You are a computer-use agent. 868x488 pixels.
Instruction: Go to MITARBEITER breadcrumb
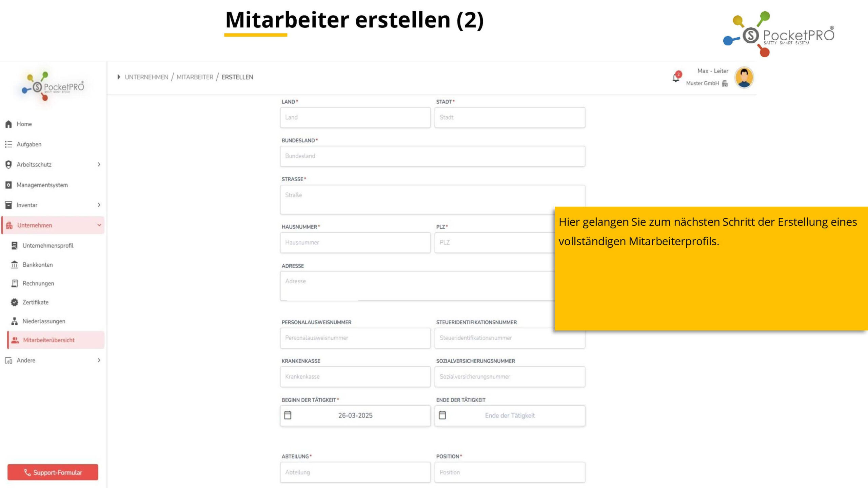[195, 77]
